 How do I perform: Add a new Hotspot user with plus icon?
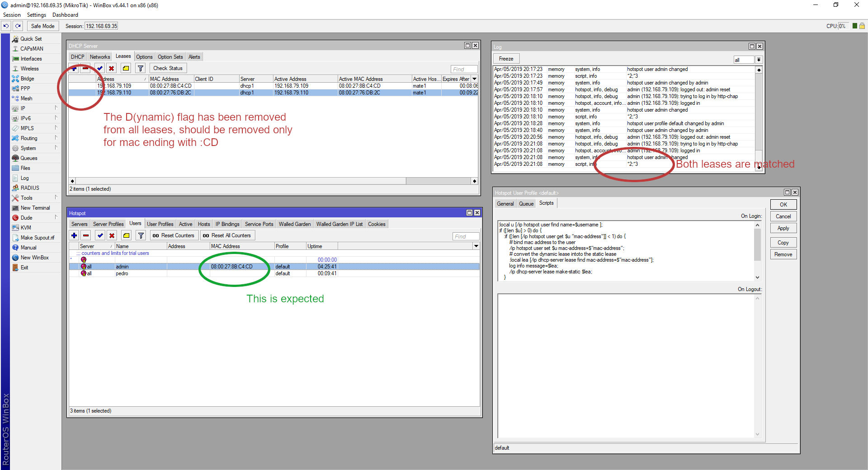[x=74, y=235]
